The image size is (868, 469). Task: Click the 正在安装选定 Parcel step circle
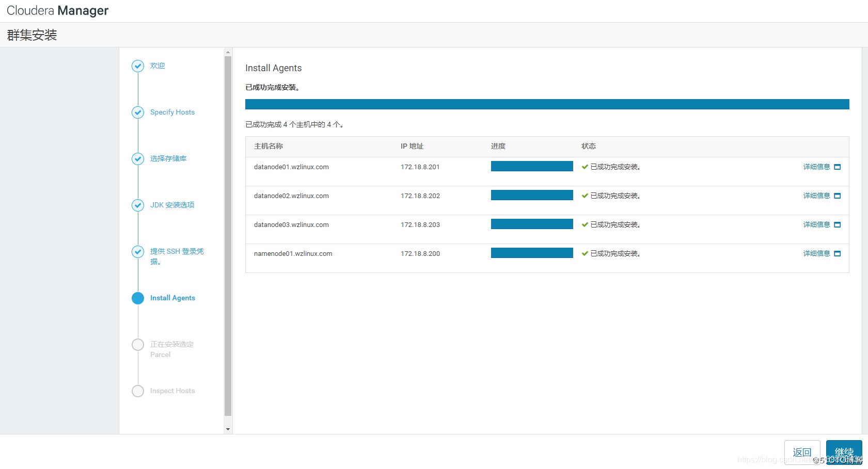(138, 345)
